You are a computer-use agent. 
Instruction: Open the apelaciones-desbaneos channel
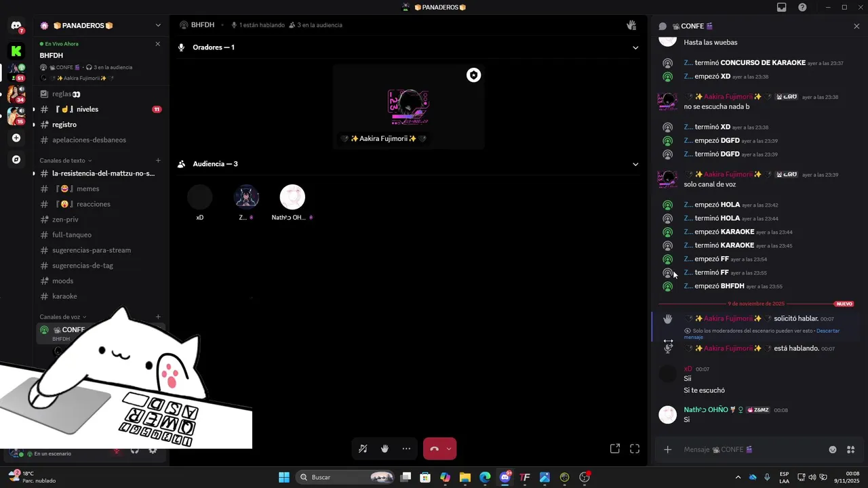point(100,140)
